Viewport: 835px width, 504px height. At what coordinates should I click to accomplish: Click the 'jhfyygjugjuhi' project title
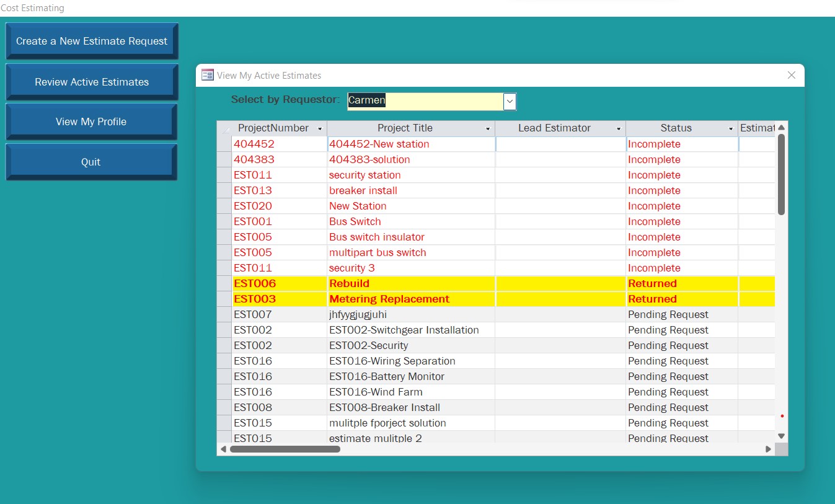(x=358, y=314)
